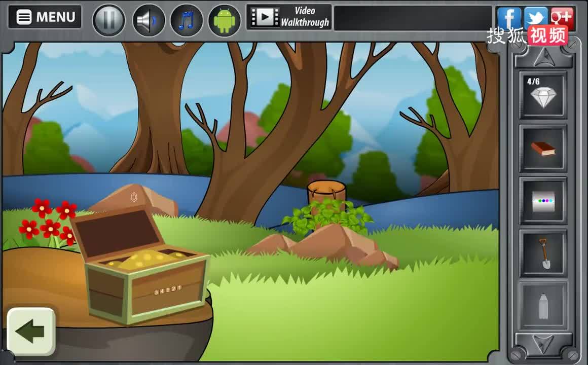Share on Twitter
The image size is (588, 365).
point(535,18)
